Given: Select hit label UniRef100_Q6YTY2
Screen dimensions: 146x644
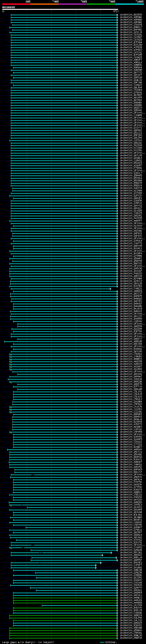Looking at the screenshot, I should [131, 72].
